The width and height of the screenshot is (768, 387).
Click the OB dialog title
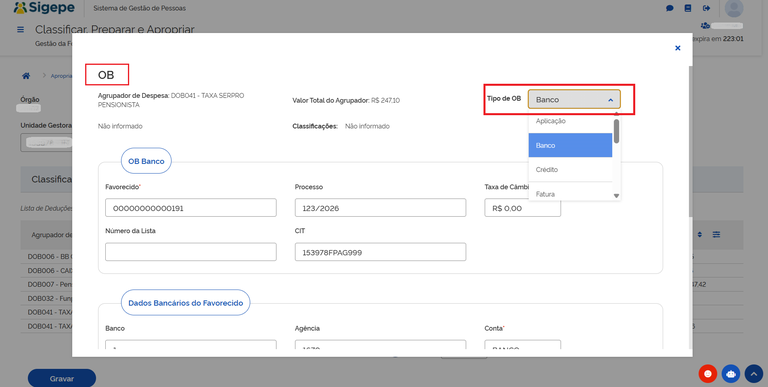pos(106,75)
